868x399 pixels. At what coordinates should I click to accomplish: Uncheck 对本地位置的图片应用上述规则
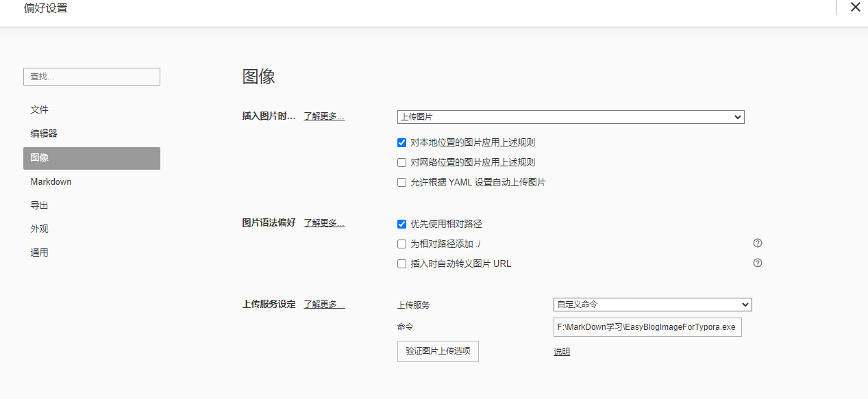coord(402,143)
